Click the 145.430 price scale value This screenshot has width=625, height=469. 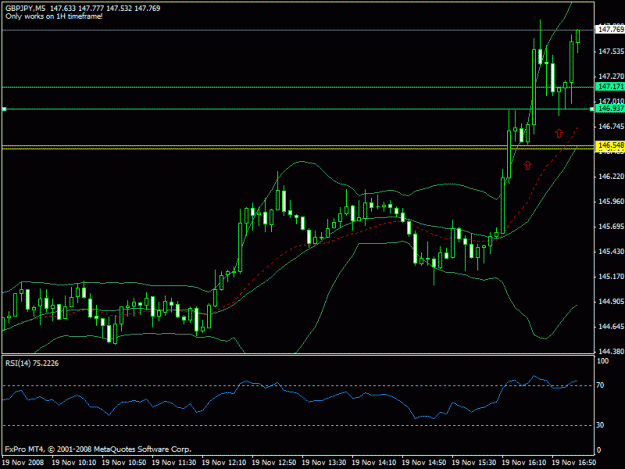[x=611, y=251]
